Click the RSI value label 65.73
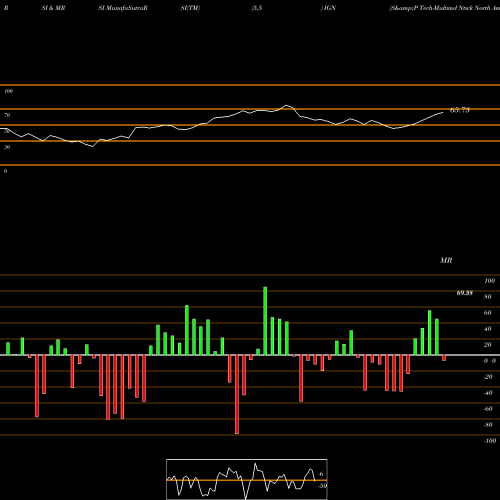Image resolution: width=500 pixels, height=500 pixels. 460,110
